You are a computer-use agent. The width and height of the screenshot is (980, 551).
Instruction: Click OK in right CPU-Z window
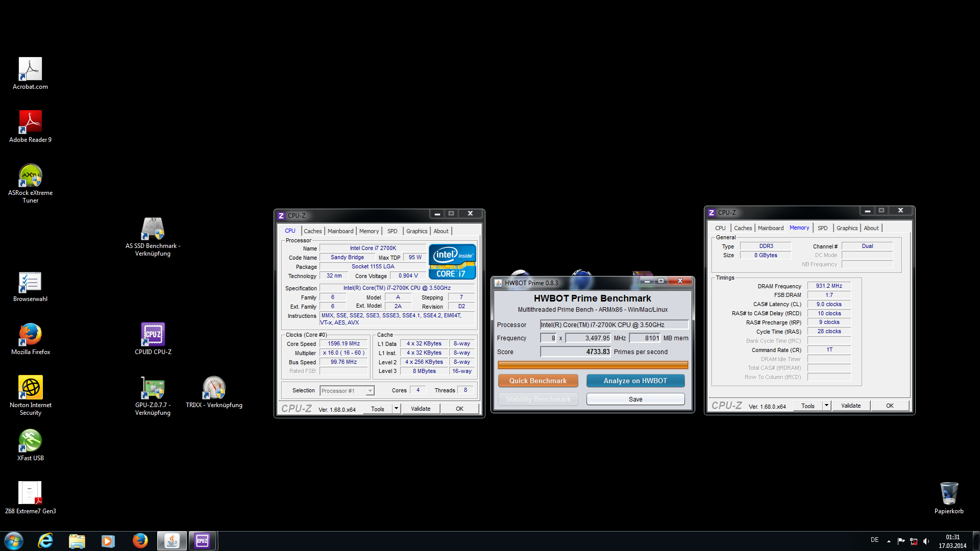click(x=890, y=406)
